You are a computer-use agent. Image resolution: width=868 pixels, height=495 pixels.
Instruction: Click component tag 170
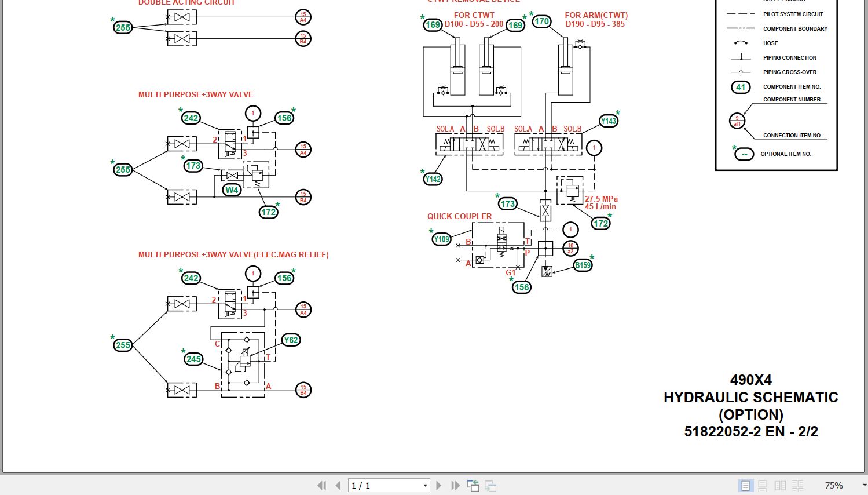pyautogui.click(x=542, y=21)
